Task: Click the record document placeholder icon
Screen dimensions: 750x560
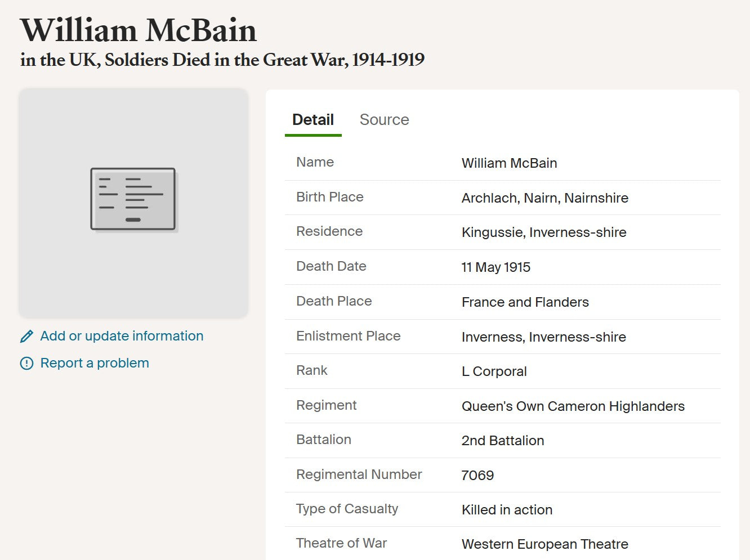Action: pos(133,198)
